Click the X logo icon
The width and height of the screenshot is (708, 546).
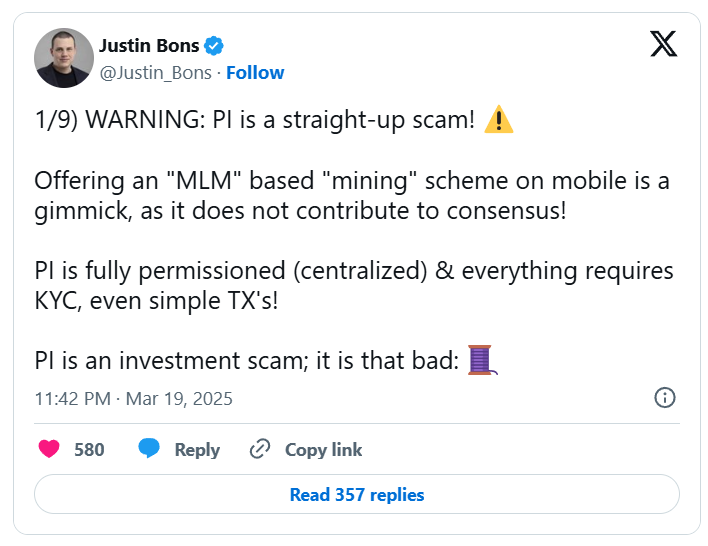pos(663,45)
